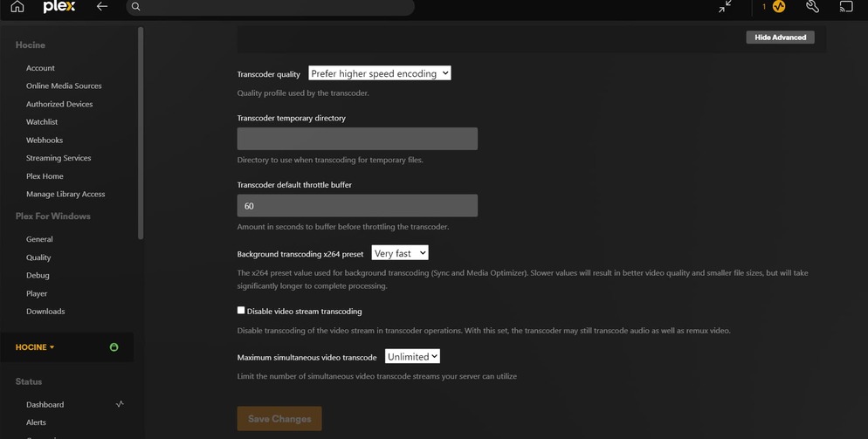Open Plex Home settings

pos(45,176)
